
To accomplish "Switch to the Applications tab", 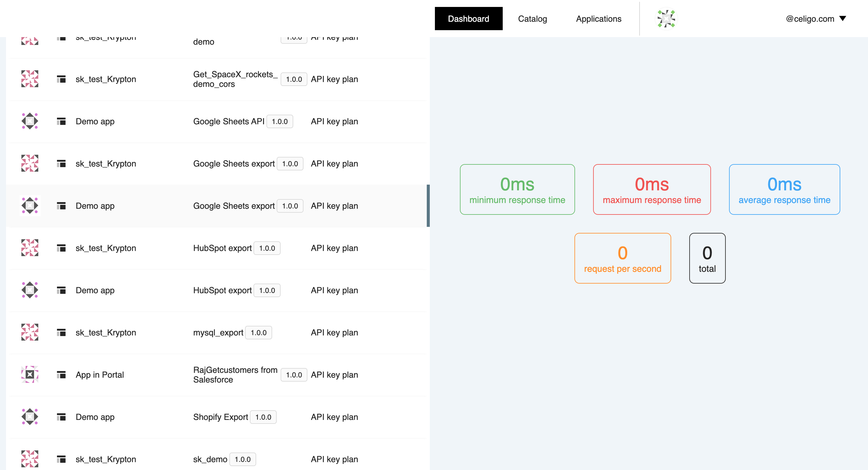I will 599,18.
